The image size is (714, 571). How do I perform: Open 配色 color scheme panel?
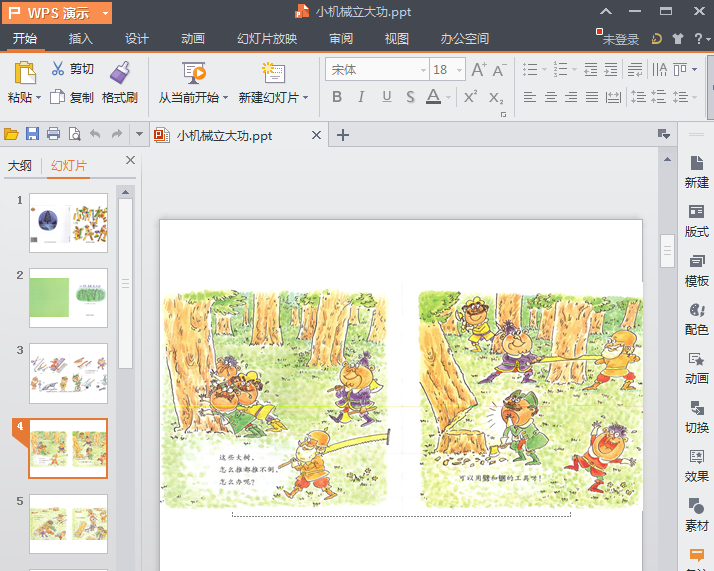pyautogui.click(x=696, y=319)
